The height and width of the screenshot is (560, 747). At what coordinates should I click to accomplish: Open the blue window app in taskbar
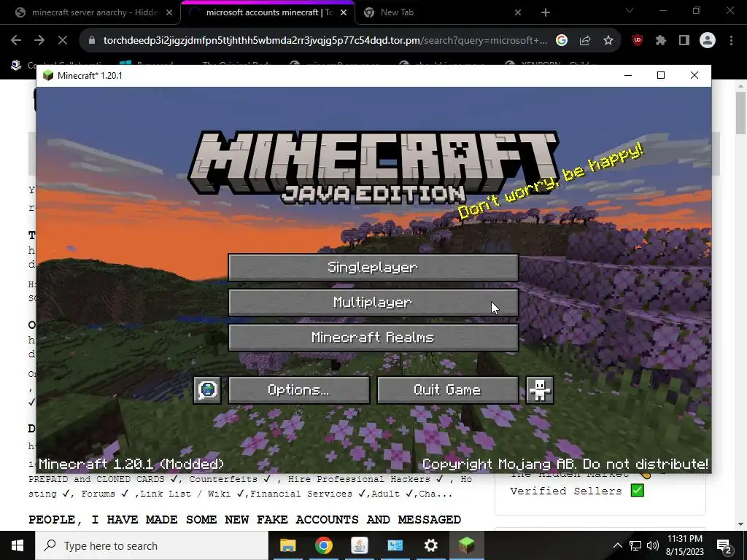(395, 545)
